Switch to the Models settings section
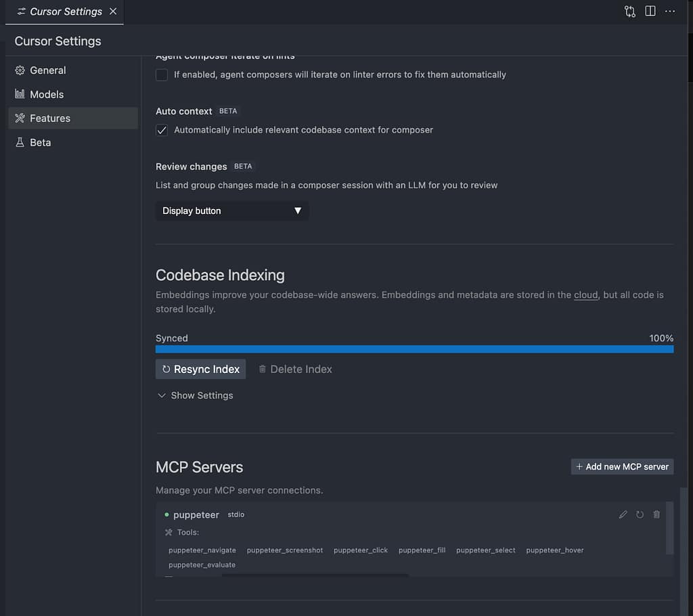Viewport: 693px width, 616px height. [46, 94]
